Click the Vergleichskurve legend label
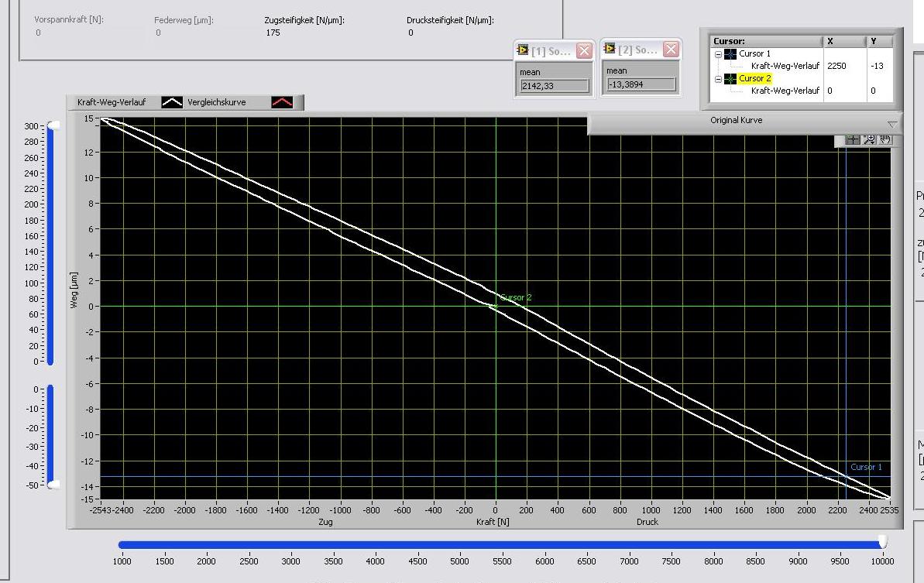924x583 pixels. [x=216, y=102]
